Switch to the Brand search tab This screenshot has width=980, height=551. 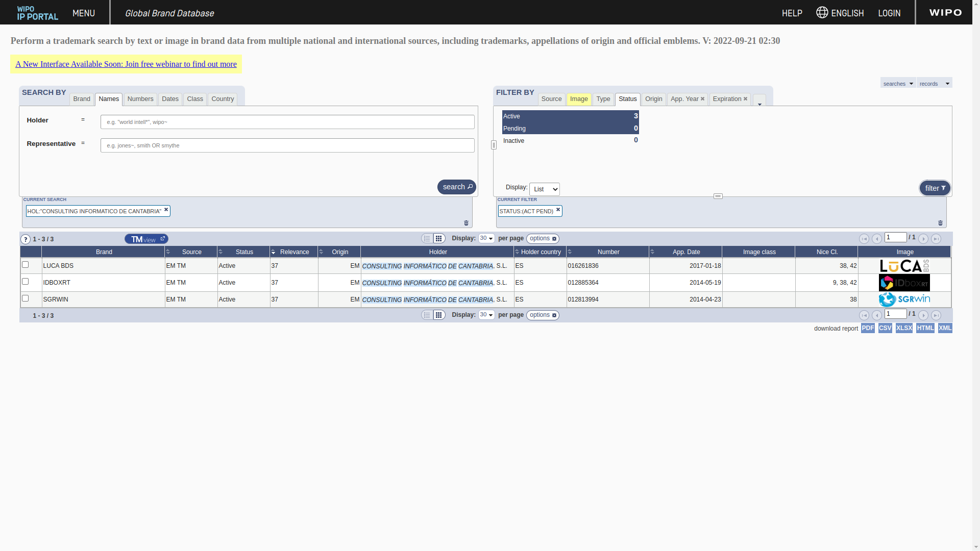(x=82, y=99)
